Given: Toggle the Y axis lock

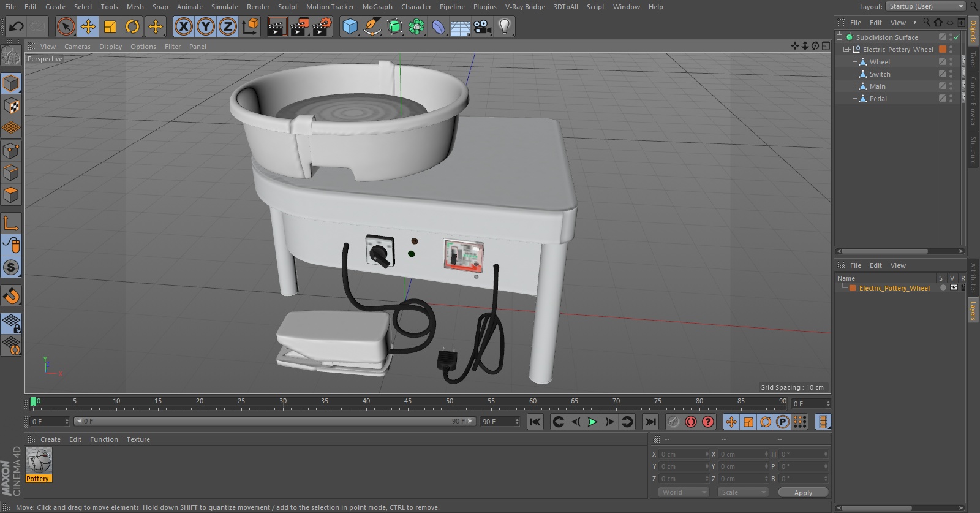Looking at the screenshot, I should pyautogui.click(x=206, y=26).
